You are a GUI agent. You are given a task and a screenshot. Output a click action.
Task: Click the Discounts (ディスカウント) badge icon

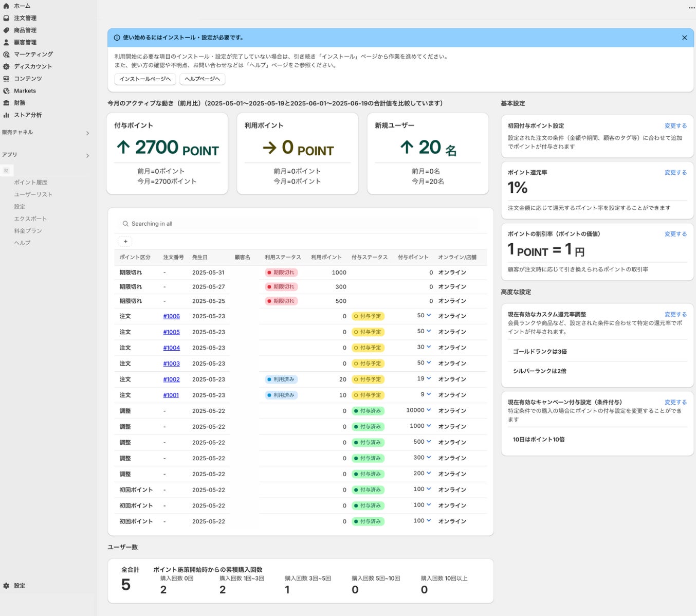pyautogui.click(x=6, y=66)
